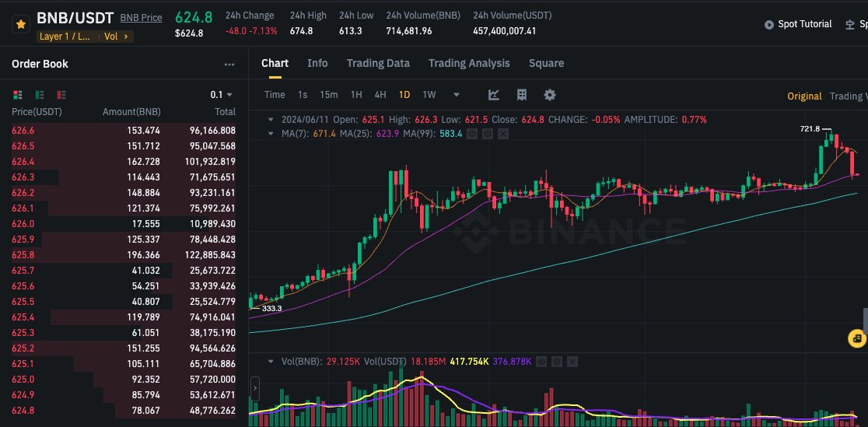
Task: Click the BNB/USDT pair title
Action: (x=75, y=19)
